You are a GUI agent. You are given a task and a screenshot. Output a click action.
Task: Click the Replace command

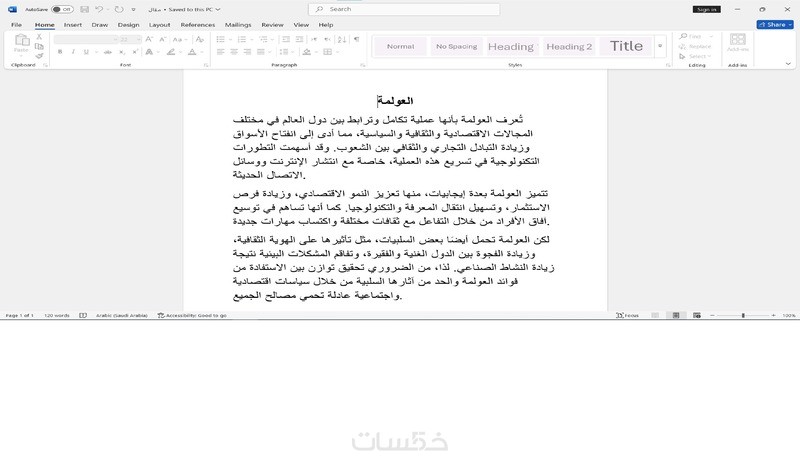tap(696, 46)
